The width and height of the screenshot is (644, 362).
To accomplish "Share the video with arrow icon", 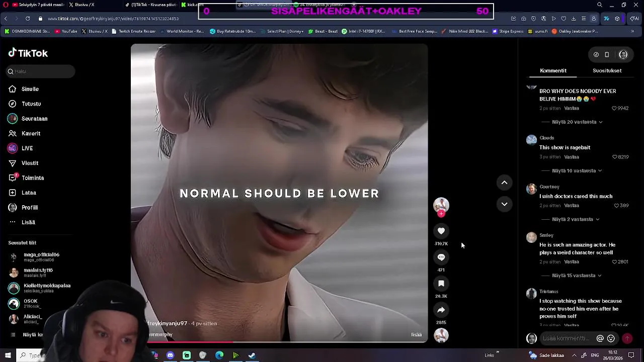I will [x=441, y=310].
